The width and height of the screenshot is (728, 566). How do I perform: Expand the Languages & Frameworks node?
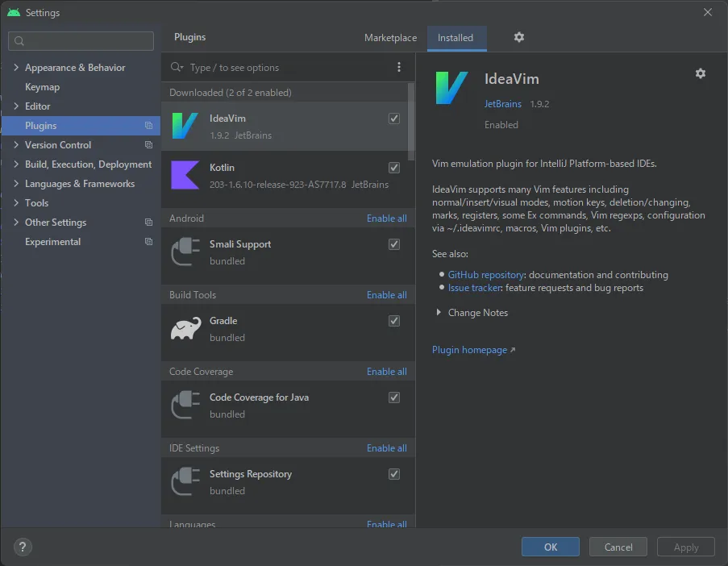coord(16,184)
